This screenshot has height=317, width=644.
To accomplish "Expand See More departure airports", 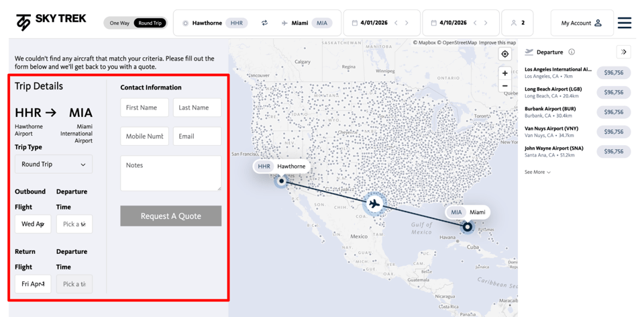I will [537, 173].
